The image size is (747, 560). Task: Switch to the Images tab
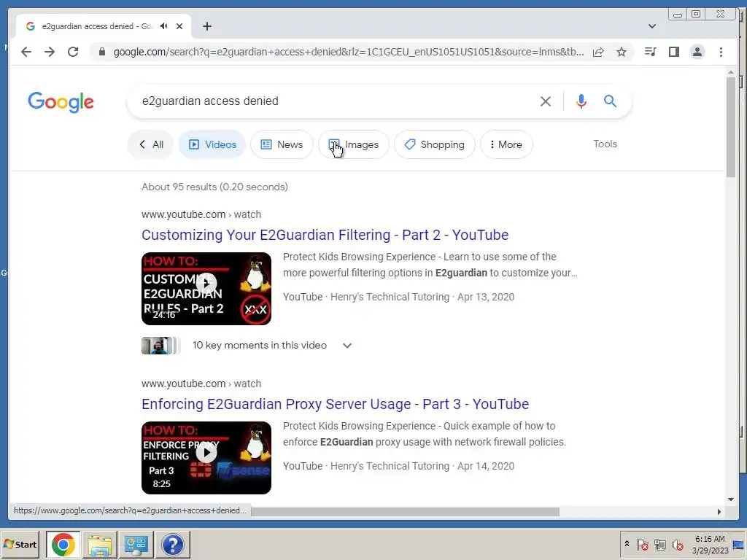(x=354, y=144)
